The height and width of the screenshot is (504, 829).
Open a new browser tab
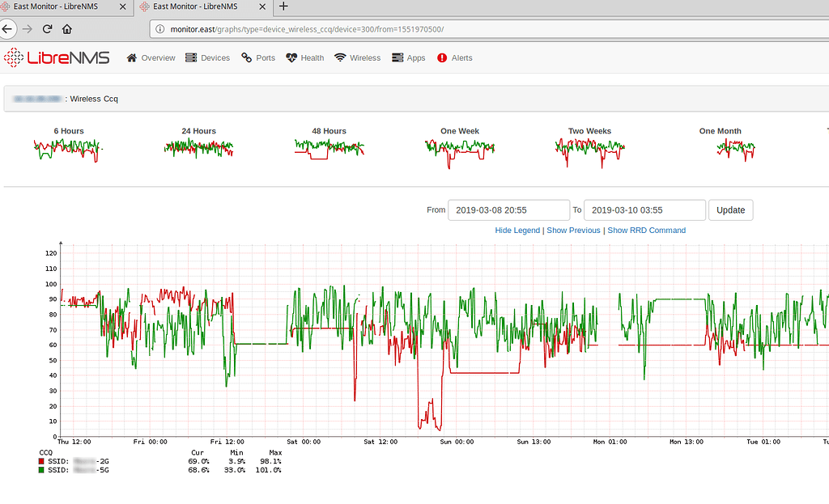(x=283, y=7)
